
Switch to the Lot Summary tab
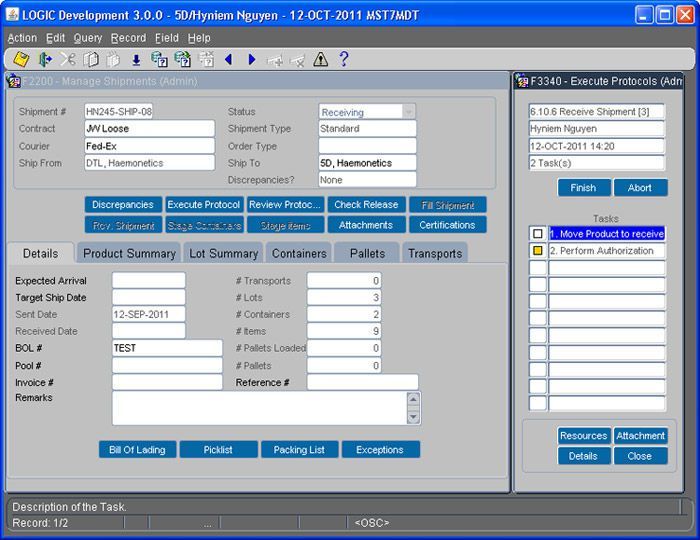(224, 254)
